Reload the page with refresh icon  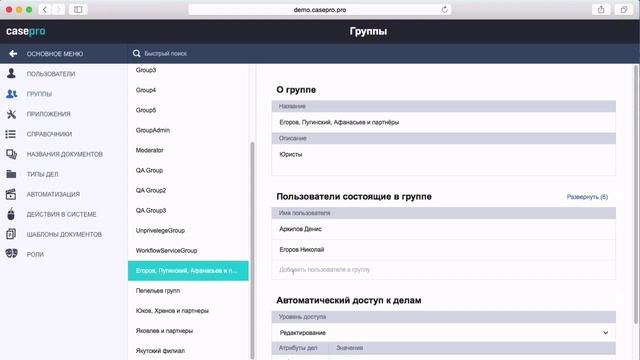tap(444, 9)
